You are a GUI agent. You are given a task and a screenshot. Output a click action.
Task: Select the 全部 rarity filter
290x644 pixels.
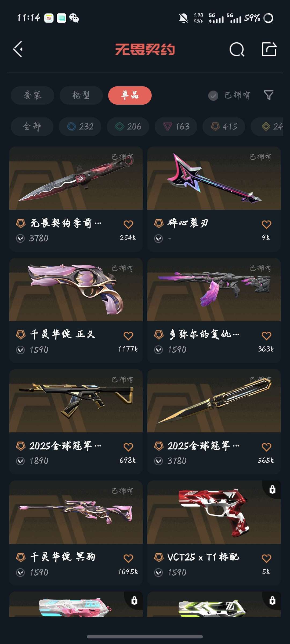(32, 126)
